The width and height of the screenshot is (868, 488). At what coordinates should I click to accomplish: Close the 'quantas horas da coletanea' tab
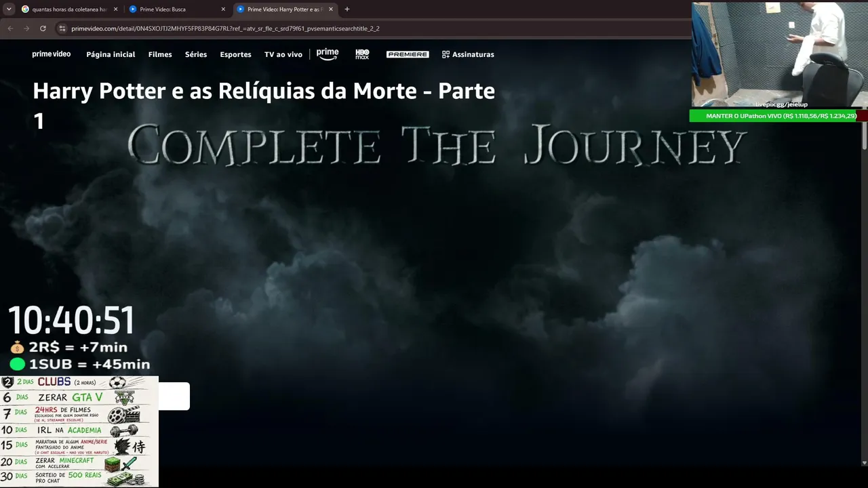point(115,9)
